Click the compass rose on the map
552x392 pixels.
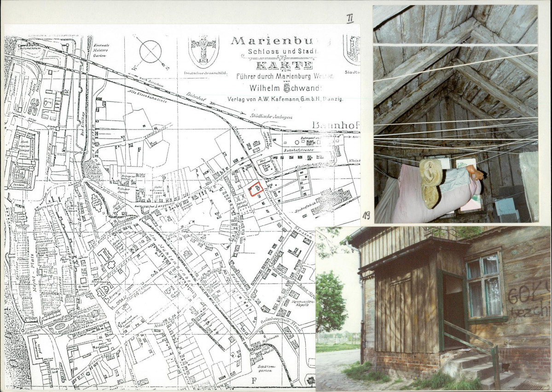(151, 52)
